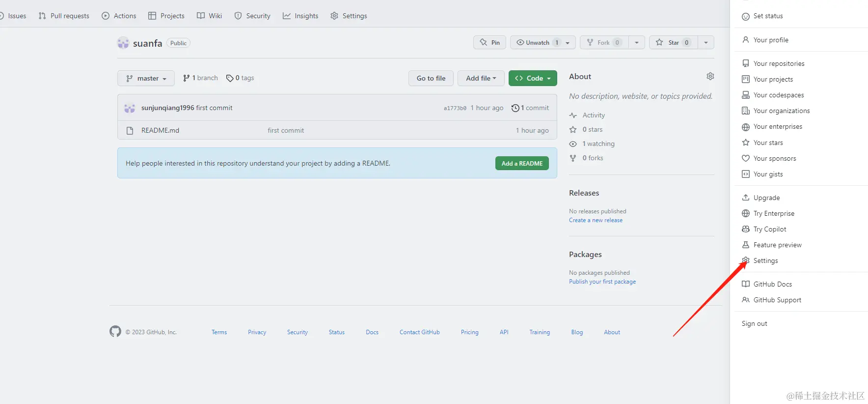The image size is (868, 404).
Task: View the 0 tags link
Action: coord(240,78)
